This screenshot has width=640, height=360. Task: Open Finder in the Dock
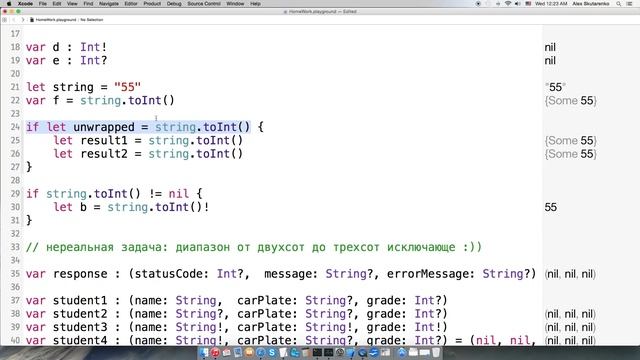(203, 352)
